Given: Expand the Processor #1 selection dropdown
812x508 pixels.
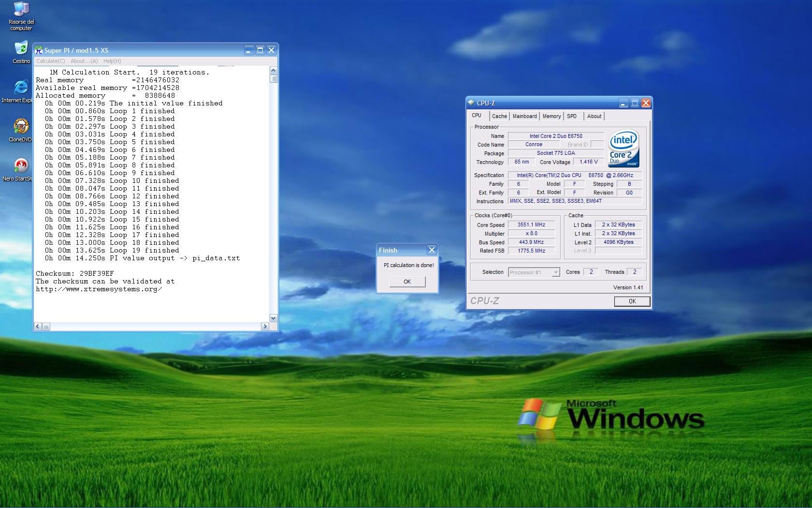Looking at the screenshot, I should click(556, 272).
